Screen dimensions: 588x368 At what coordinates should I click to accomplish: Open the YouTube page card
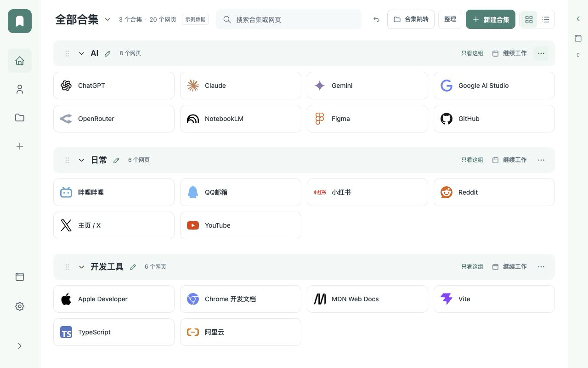[241, 225]
